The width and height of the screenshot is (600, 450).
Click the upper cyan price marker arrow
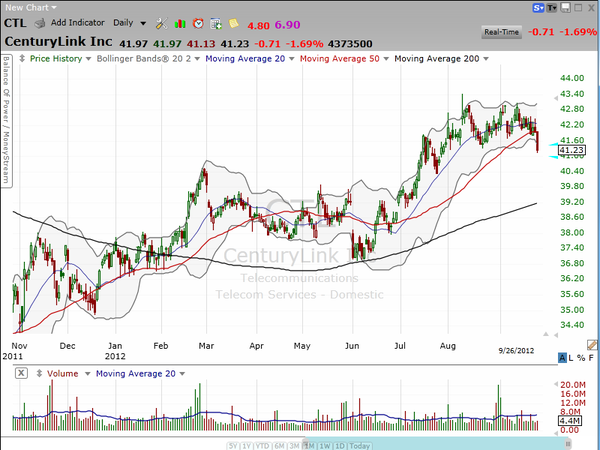coord(553,144)
